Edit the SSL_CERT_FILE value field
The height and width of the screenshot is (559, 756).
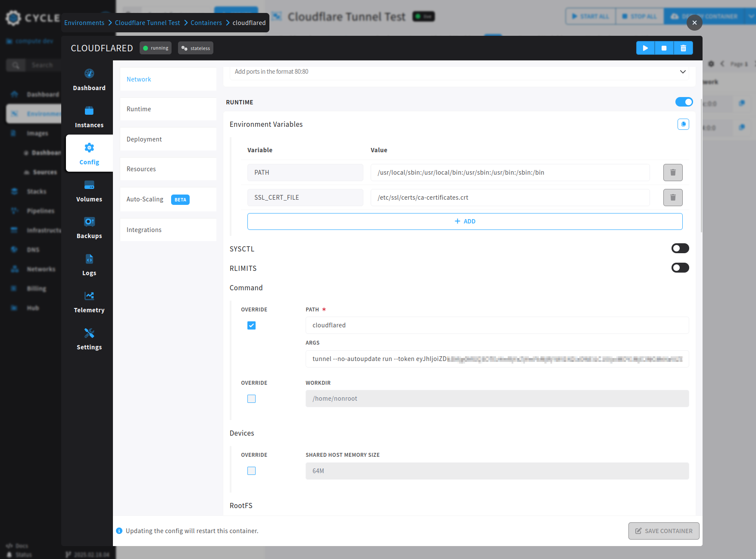click(510, 198)
